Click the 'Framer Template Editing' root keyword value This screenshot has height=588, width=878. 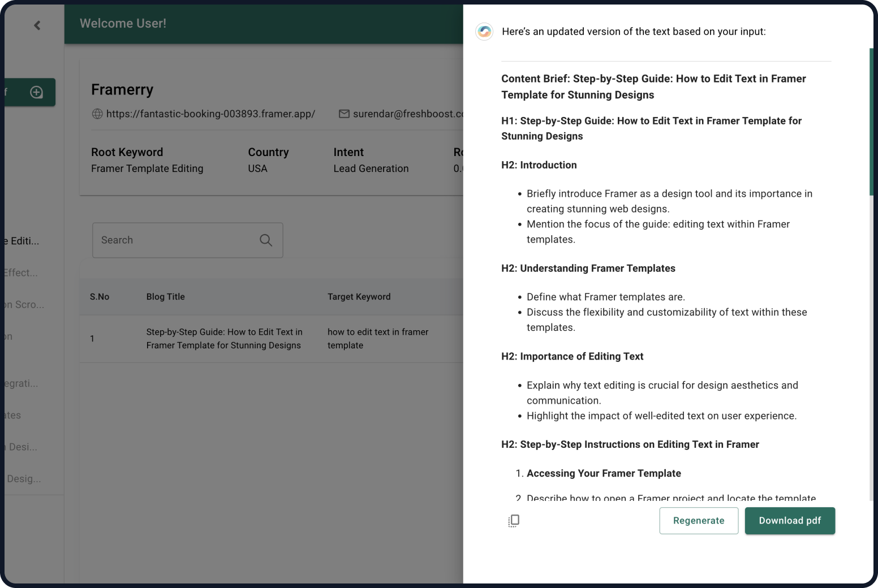[x=147, y=168]
